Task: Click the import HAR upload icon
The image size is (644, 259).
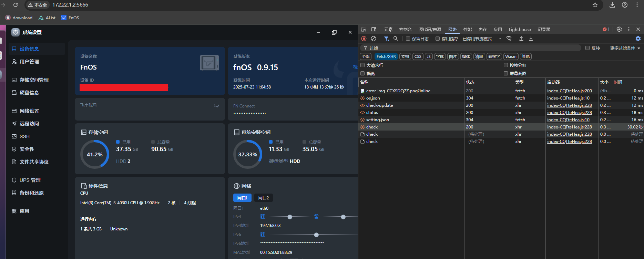Action: click(x=521, y=39)
